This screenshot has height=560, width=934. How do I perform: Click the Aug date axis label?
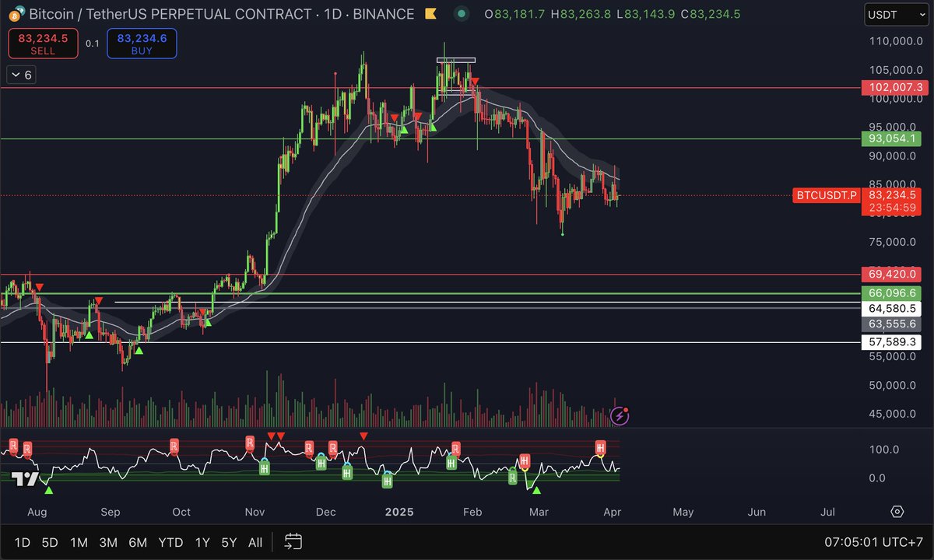point(37,513)
